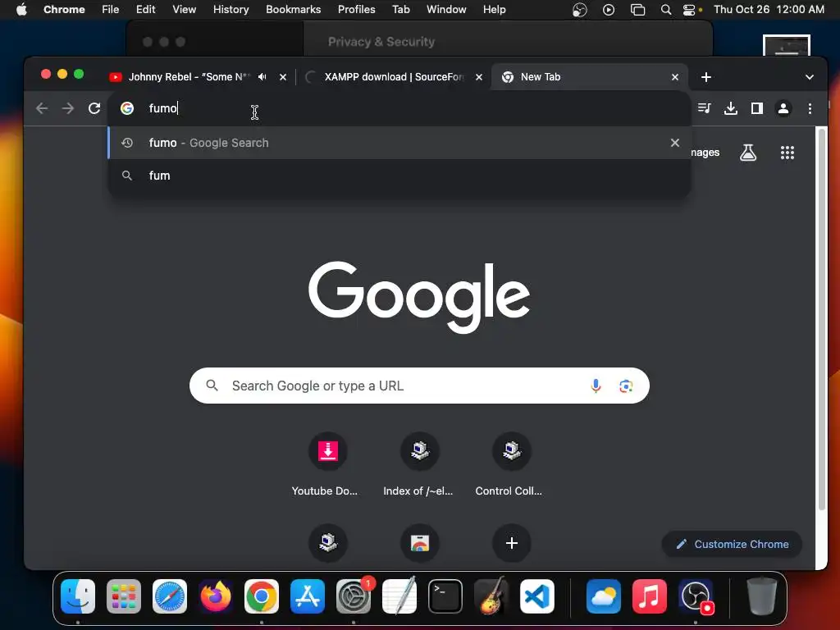Image resolution: width=840 pixels, height=630 pixels.
Task: Open Firefox in the dock
Action: tap(216, 596)
